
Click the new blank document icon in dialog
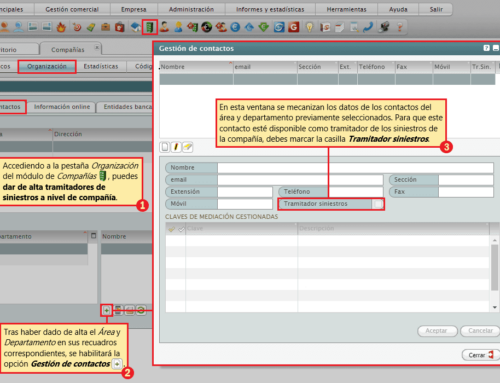[x=165, y=147]
